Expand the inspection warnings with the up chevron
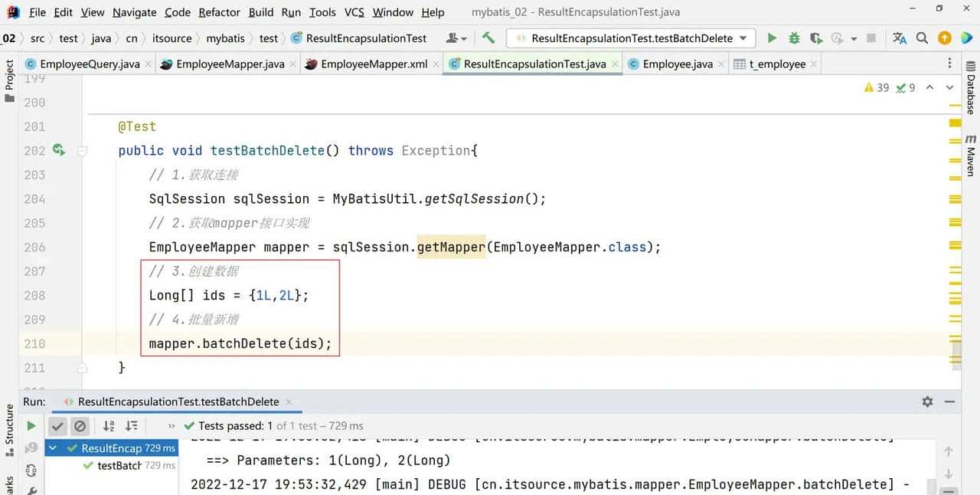 pyautogui.click(x=929, y=87)
